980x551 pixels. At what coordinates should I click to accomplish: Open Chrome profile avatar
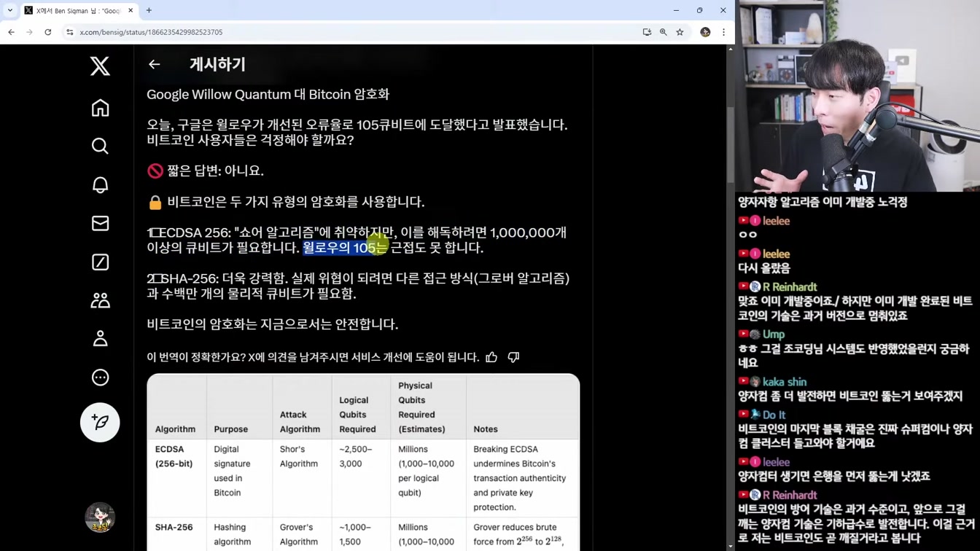tap(705, 32)
